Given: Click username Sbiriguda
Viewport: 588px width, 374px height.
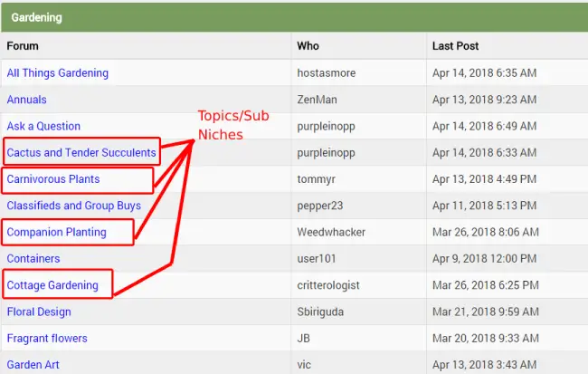Looking at the screenshot, I should tap(320, 312).
